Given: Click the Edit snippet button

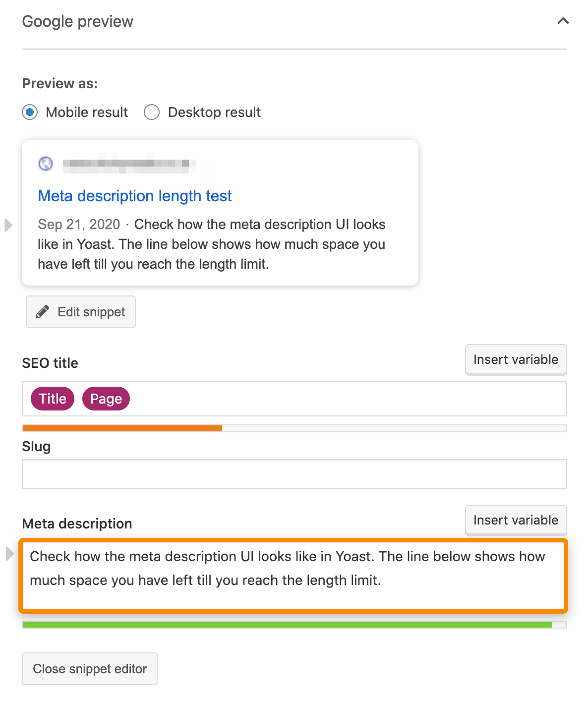Looking at the screenshot, I should pos(80,311).
